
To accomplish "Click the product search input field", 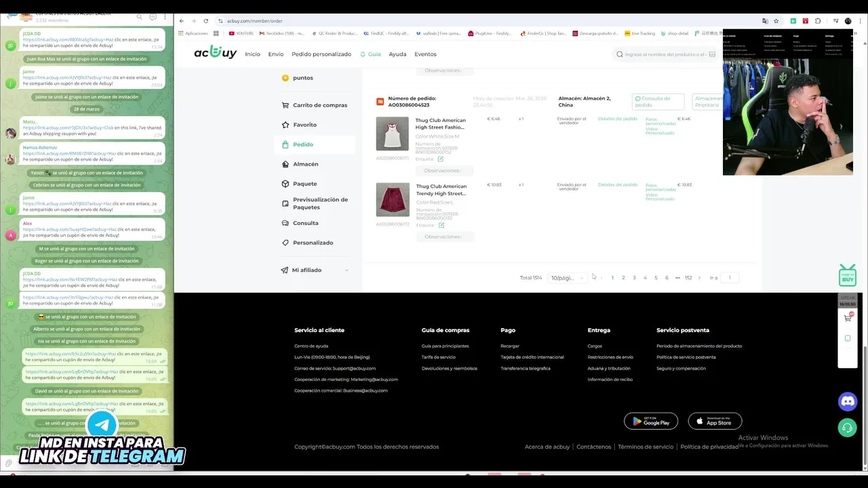I will [x=665, y=54].
